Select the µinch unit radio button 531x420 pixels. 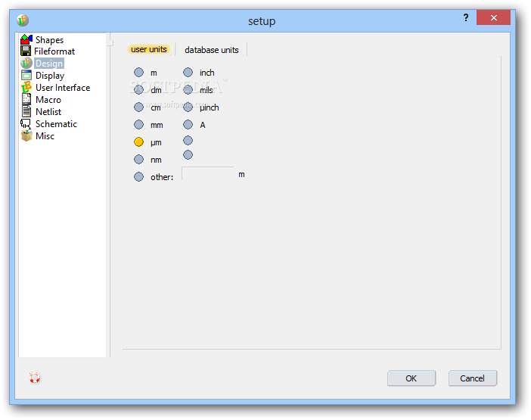point(188,107)
